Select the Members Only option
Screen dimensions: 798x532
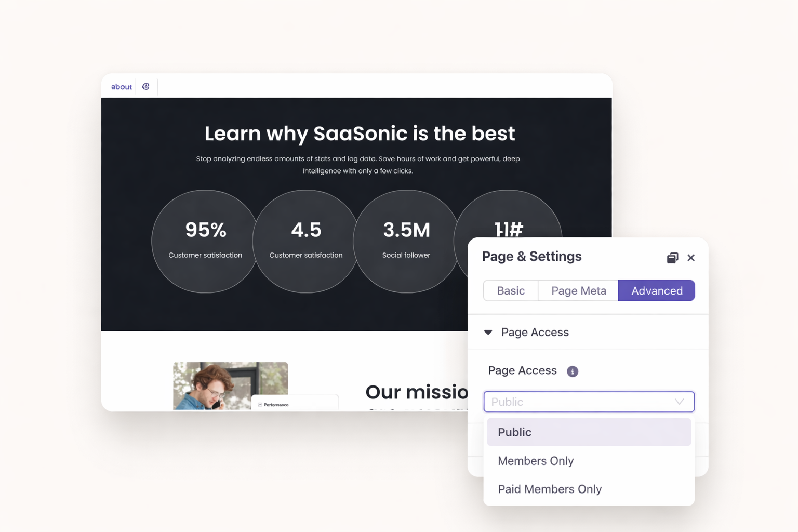click(536, 461)
